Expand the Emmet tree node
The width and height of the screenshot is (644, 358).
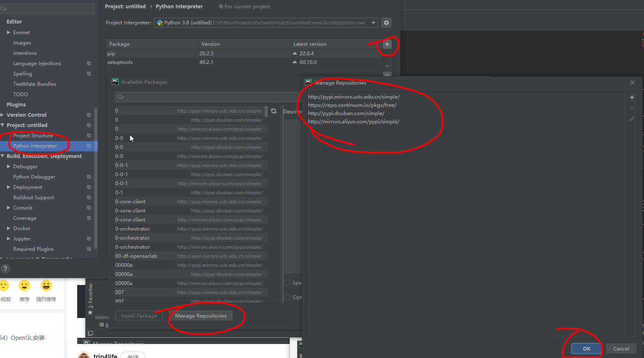(x=8, y=33)
